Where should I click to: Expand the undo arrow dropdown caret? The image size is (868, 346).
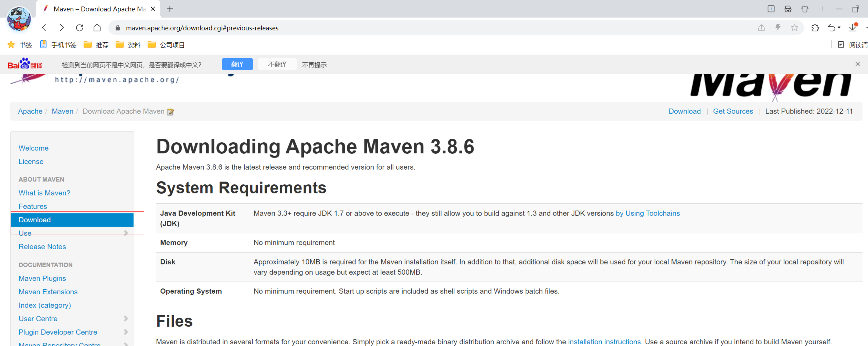(839, 28)
